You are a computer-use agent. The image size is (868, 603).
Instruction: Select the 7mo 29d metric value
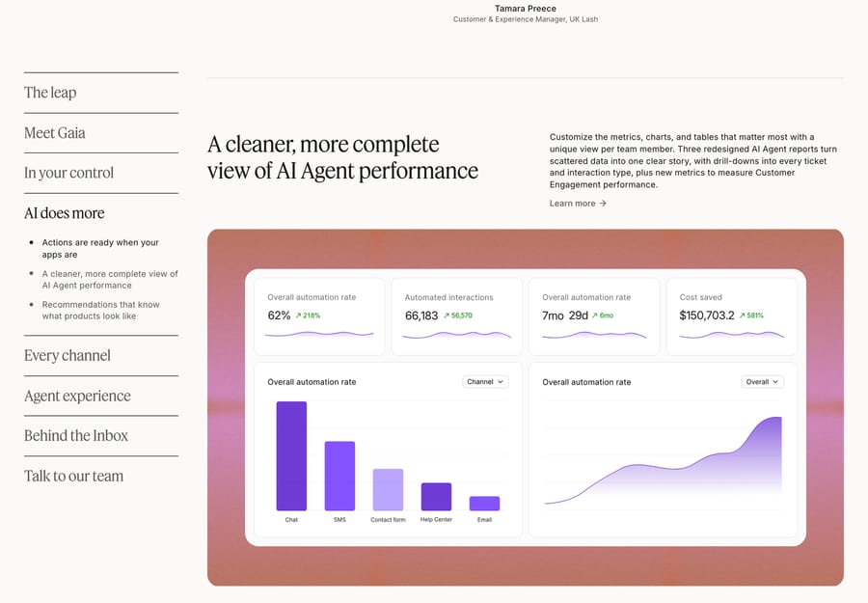click(x=564, y=315)
